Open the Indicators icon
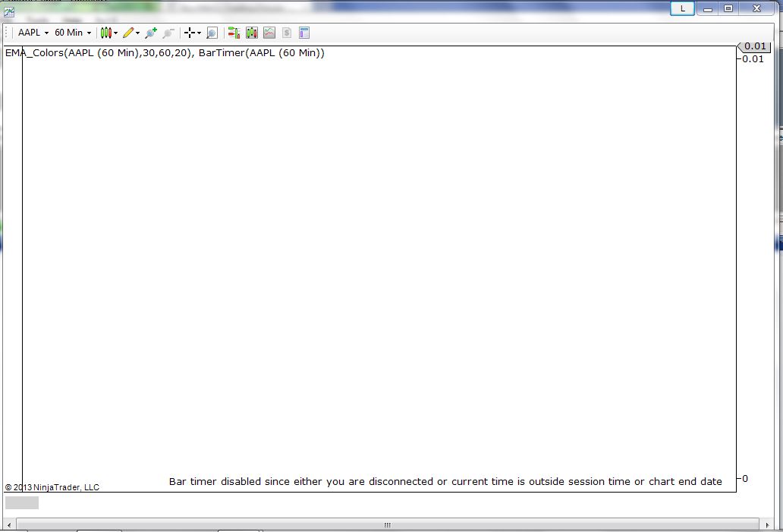Image resolution: width=783 pixels, height=532 pixels. pos(269,33)
